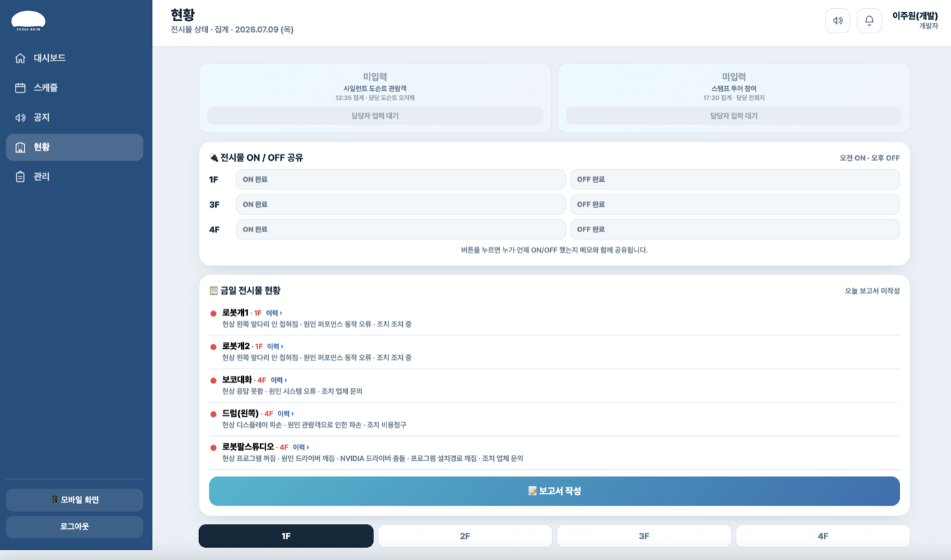
Task: Expand 이력 history for 보코대화
Action: (x=279, y=380)
